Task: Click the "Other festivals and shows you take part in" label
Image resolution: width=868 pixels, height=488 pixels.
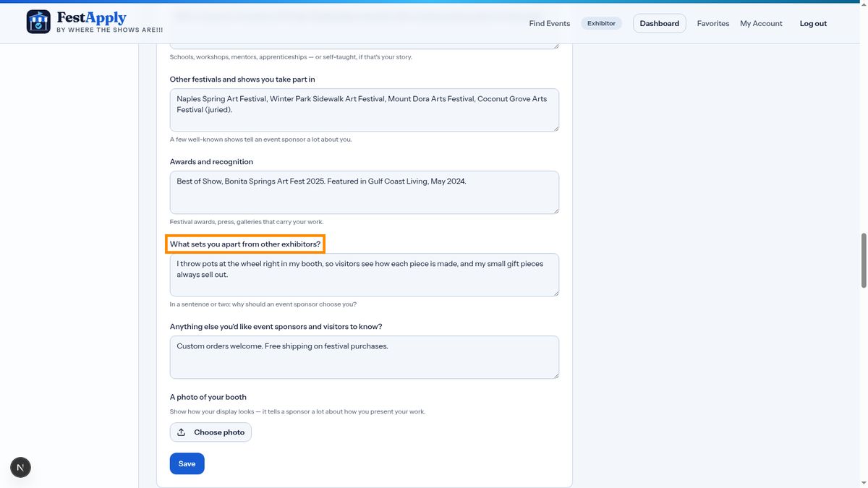Action: [242, 80]
